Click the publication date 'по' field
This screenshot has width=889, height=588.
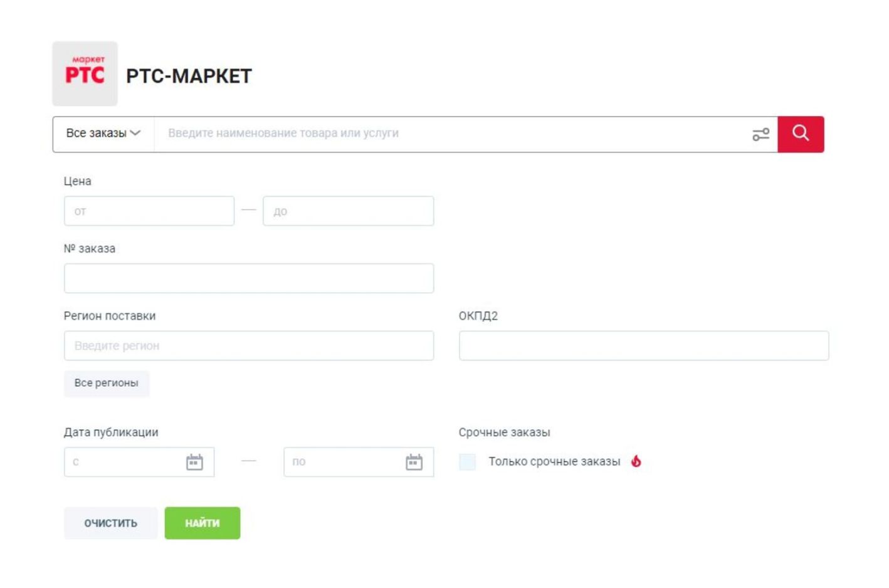(342, 462)
